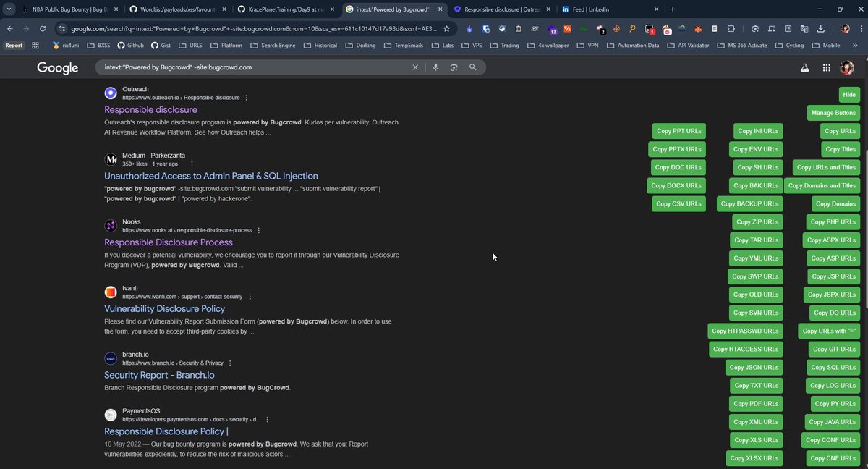Open more options for the PaymentsOS result
868x469 pixels.
tap(268, 419)
